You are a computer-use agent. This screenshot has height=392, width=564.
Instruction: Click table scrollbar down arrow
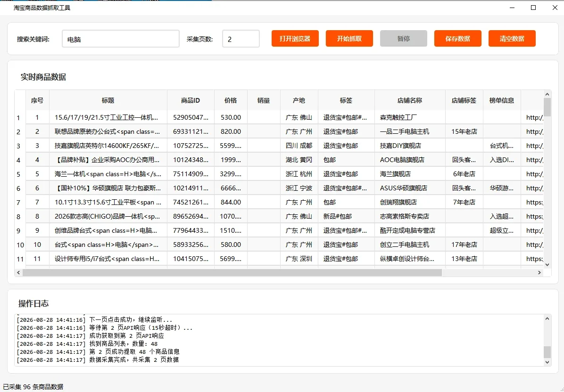(547, 265)
